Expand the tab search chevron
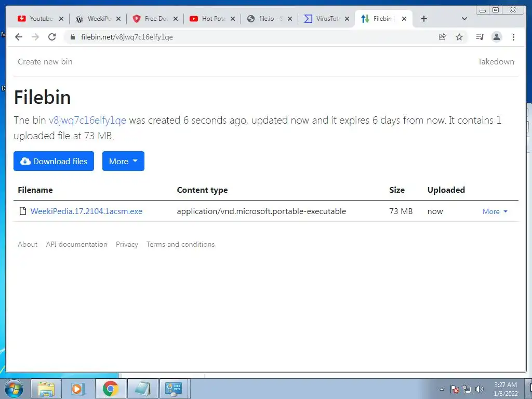 (464, 19)
